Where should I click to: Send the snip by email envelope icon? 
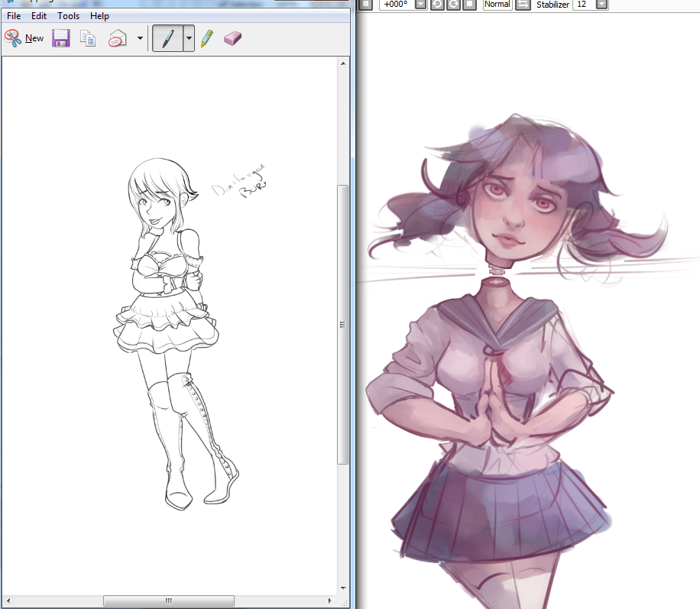point(117,38)
